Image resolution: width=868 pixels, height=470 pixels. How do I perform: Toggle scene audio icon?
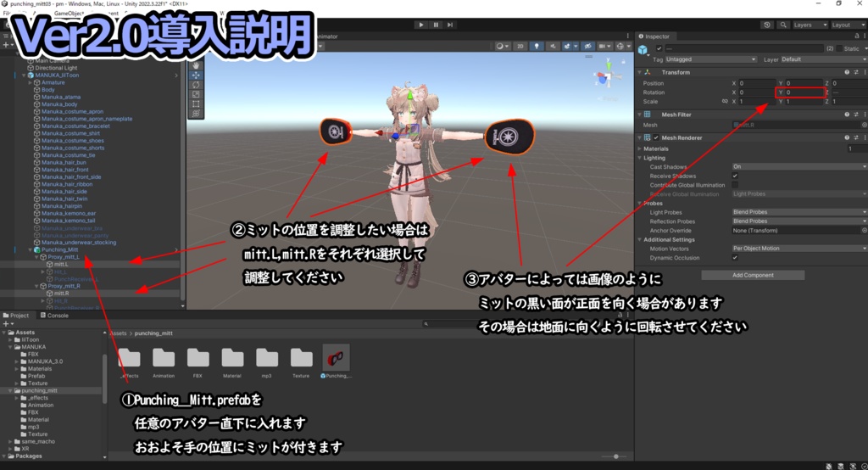(x=553, y=47)
